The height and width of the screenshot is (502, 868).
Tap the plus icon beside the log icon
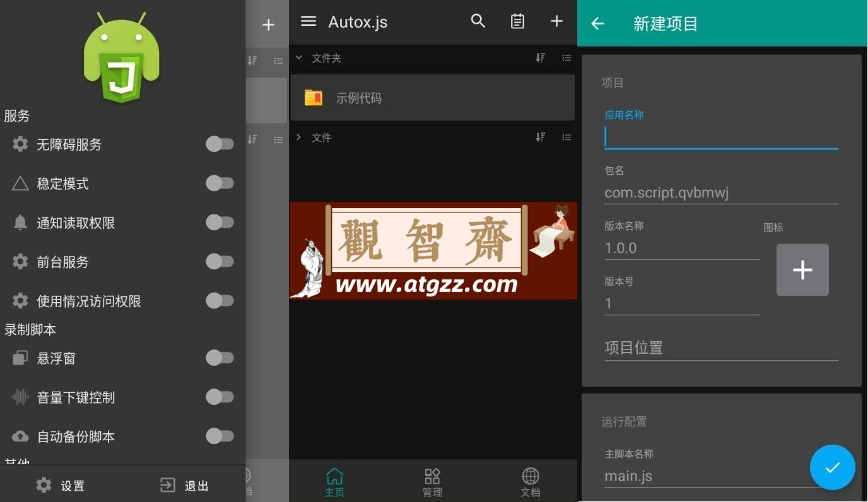tap(556, 21)
